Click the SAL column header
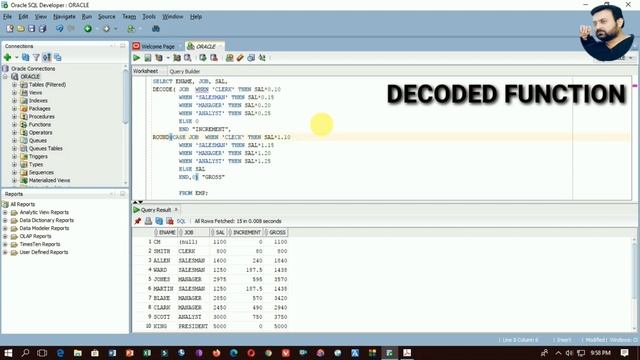 [218, 233]
